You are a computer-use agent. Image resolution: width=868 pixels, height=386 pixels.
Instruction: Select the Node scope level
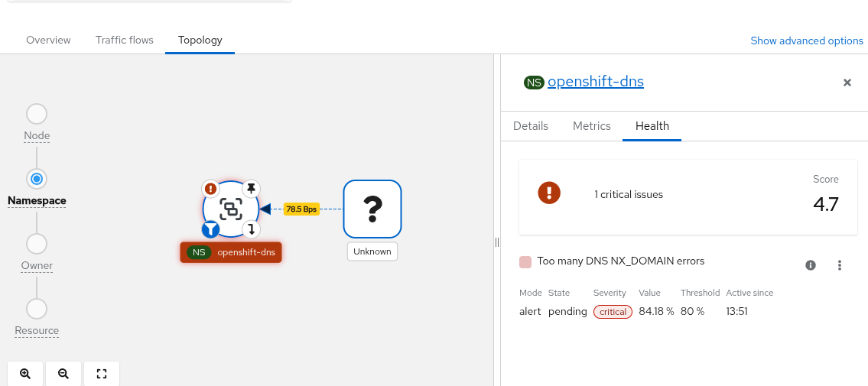click(x=37, y=113)
